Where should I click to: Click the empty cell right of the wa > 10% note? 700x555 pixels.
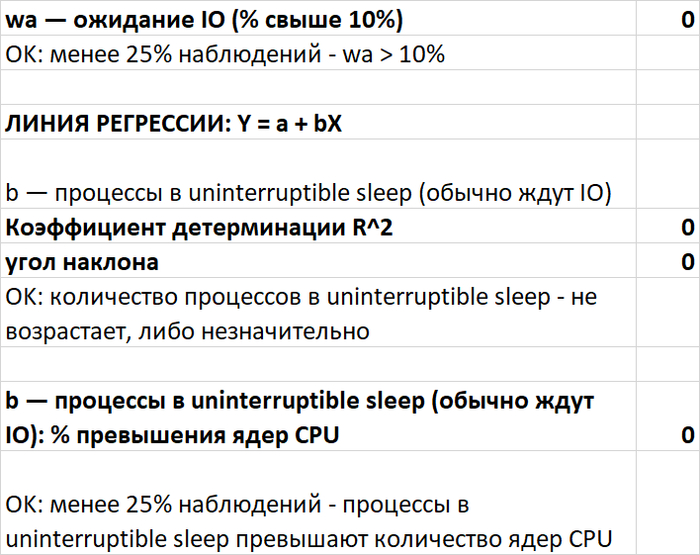point(667,54)
